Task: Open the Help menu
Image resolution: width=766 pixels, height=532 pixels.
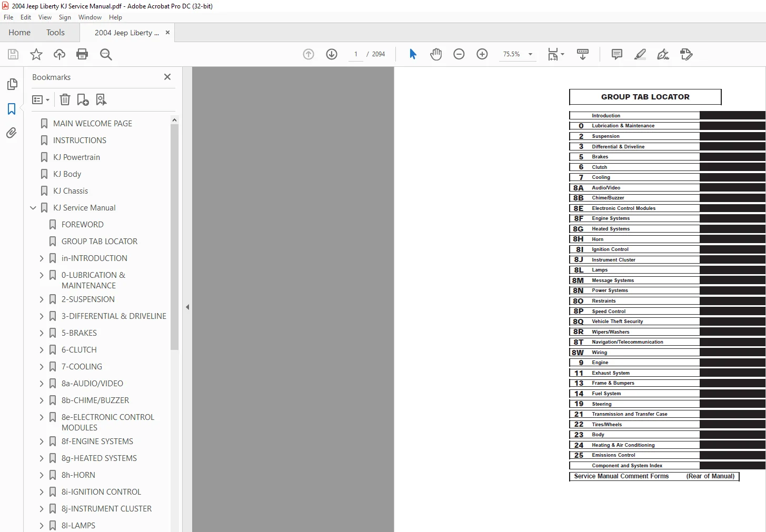Action: [115, 17]
